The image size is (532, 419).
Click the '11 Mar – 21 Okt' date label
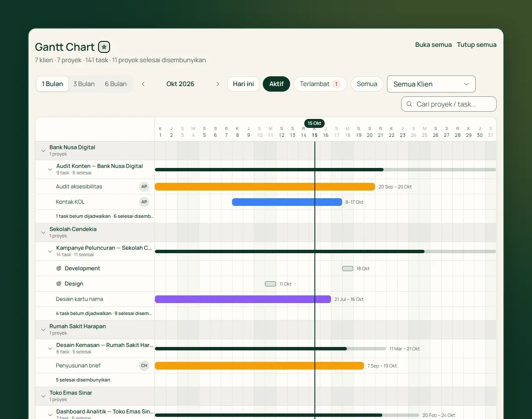[404, 349]
